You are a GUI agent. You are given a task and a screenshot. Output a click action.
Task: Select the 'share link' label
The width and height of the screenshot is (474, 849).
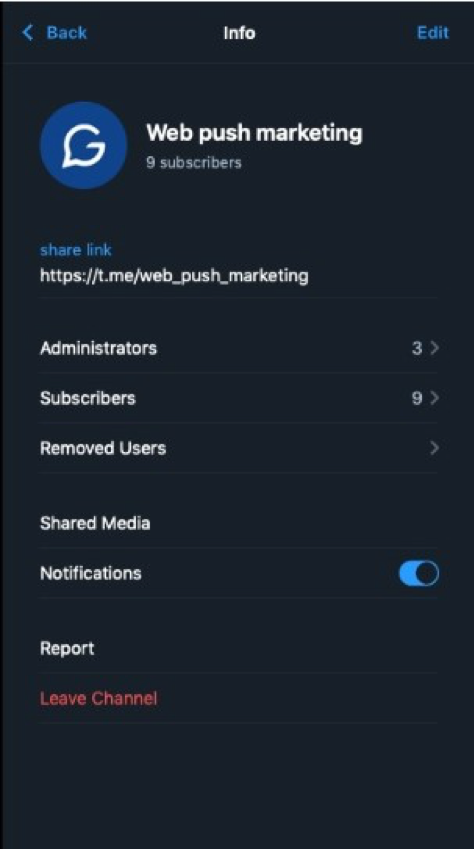coord(76,250)
